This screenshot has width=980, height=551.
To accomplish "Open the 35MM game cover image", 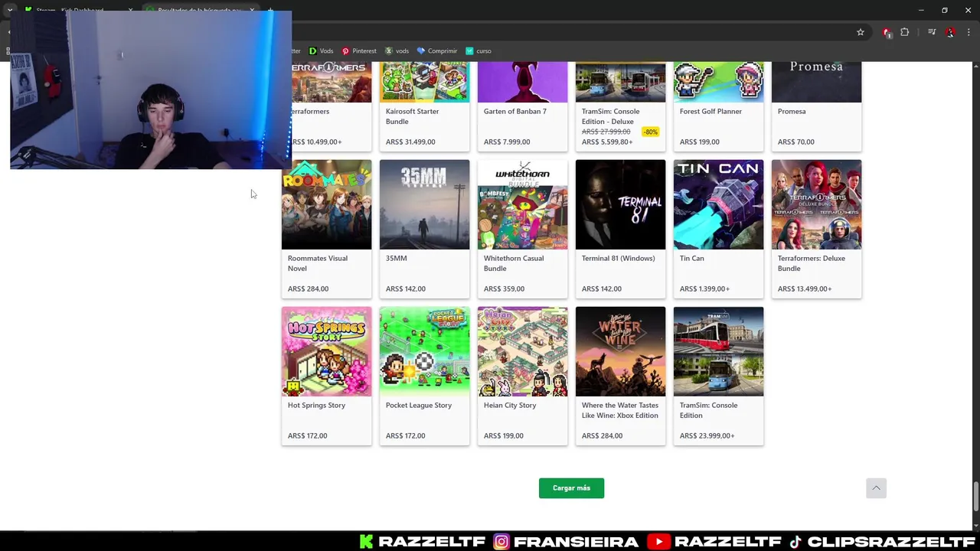I will tap(424, 204).
